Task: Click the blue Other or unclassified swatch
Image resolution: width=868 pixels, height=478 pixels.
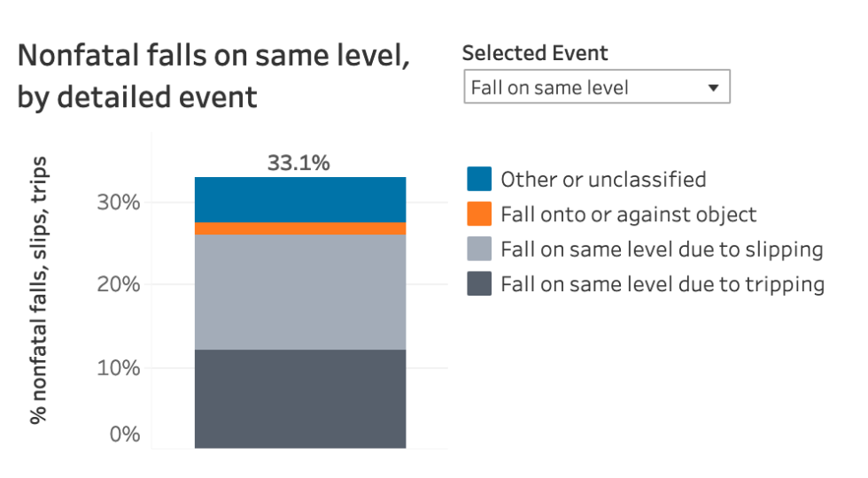Action: click(x=479, y=180)
